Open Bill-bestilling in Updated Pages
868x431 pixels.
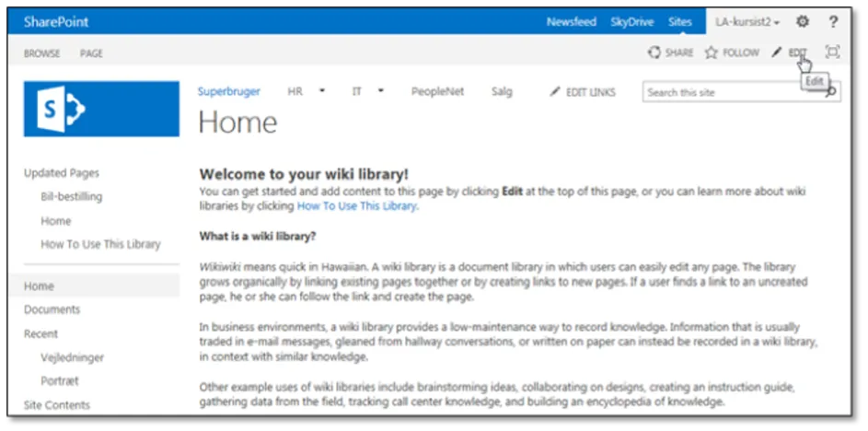pyautogui.click(x=72, y=197)
